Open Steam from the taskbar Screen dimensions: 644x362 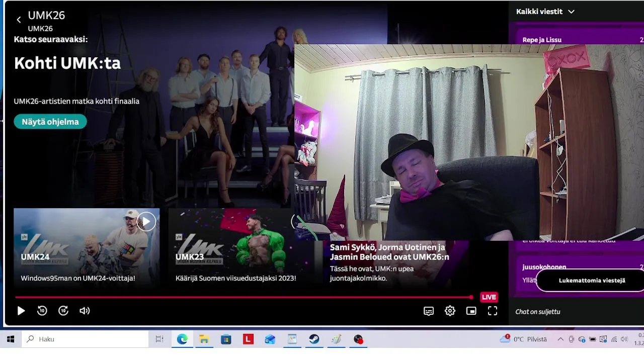(x=314, y=339)
